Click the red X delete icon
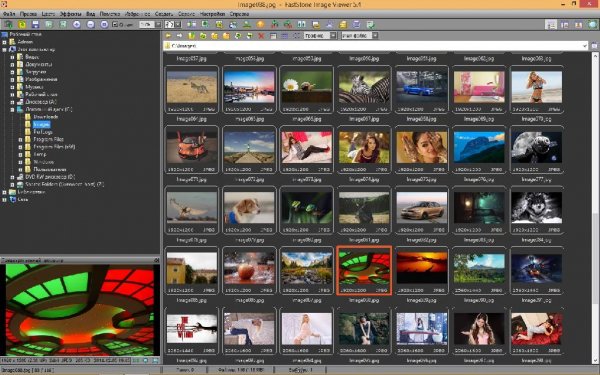This screenshot has height=375, width=600. pos(261,36)
